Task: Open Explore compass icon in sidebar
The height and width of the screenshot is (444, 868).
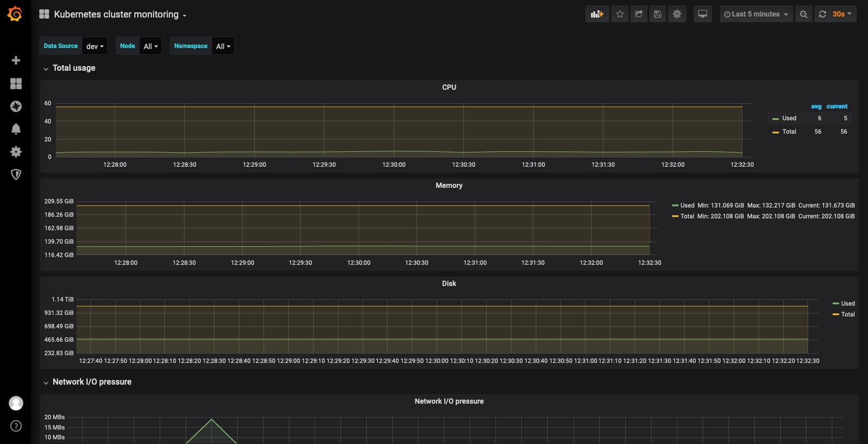Action: pyautogui.click(x=16, y=106)
